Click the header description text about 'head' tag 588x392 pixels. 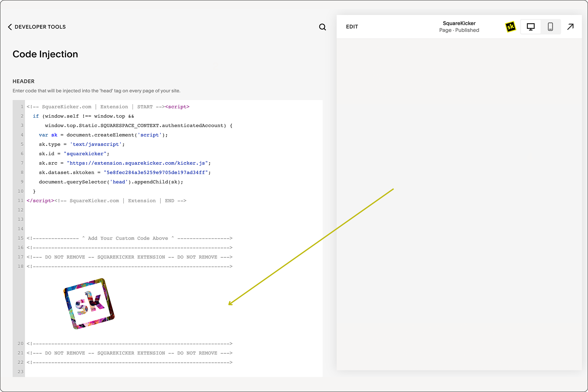(x=96, y=91)
